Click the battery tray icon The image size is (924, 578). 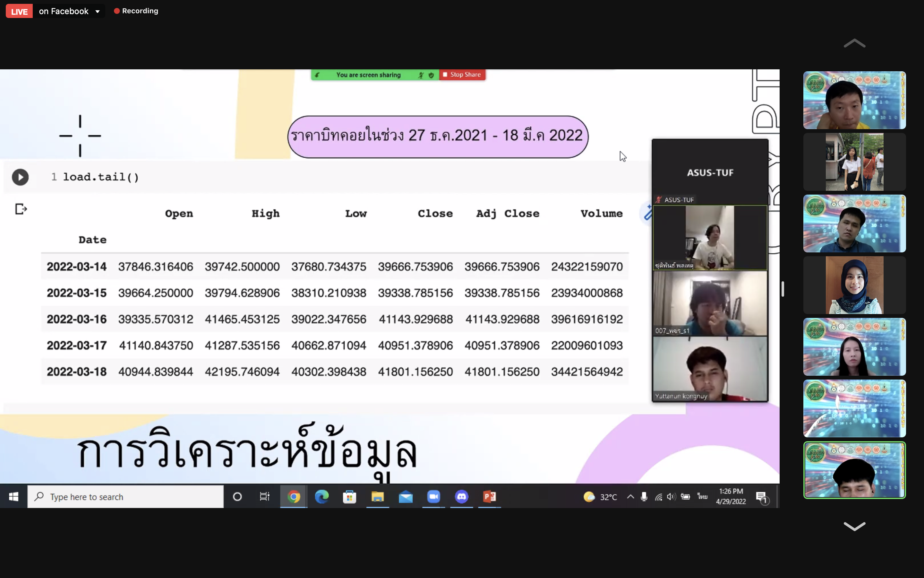685,496
